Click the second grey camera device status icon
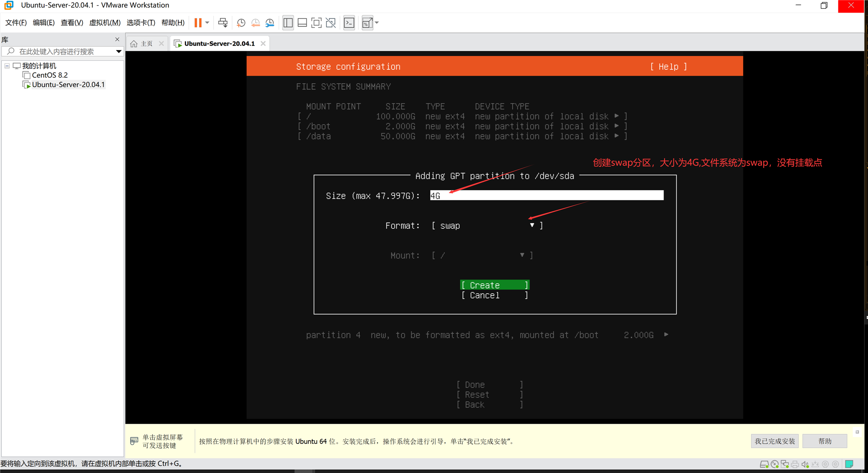The height and width of the screenshot is (473, 868). tap(836, 464)
